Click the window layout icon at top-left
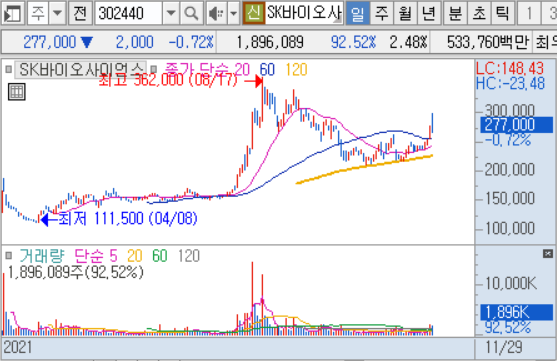The height and width of the screenshot is (361, 557). pos(13,14)
